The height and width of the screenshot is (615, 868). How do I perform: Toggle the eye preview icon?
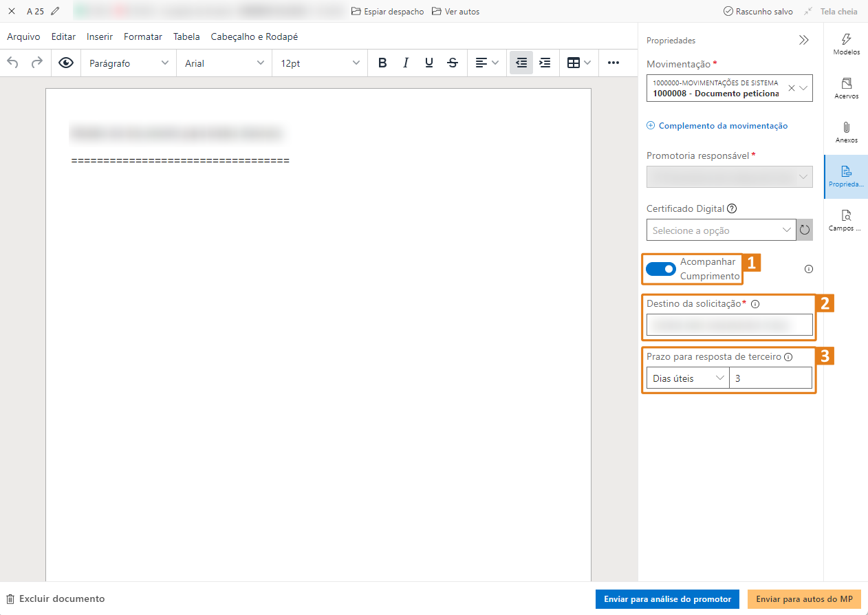66,63
